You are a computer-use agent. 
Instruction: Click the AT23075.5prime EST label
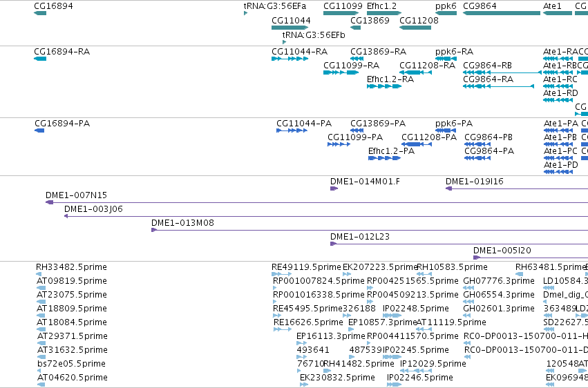click(x=72, y=295)
